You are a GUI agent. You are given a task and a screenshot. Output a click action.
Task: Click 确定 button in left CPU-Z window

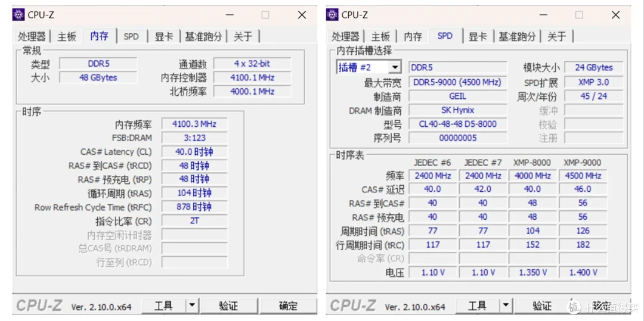pyautogui.click(x=289, y=306)
